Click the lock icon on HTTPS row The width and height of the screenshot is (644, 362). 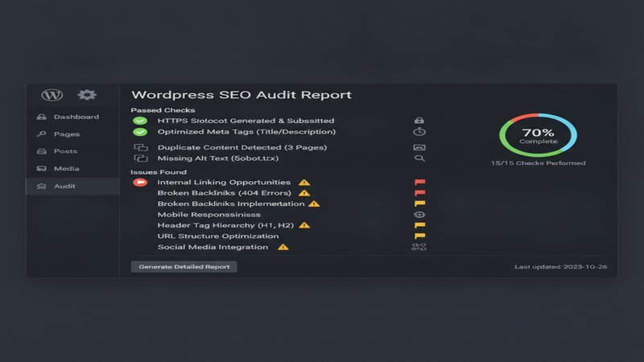[x=419, y=120]
